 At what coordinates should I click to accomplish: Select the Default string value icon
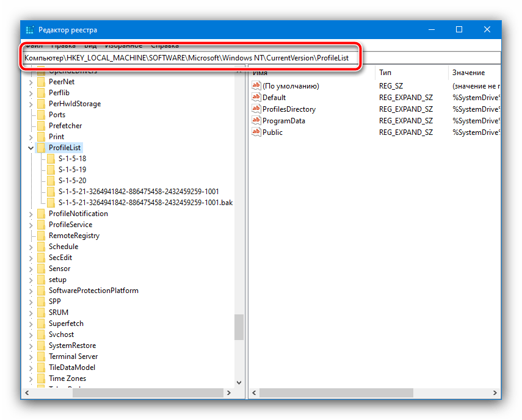256,98
